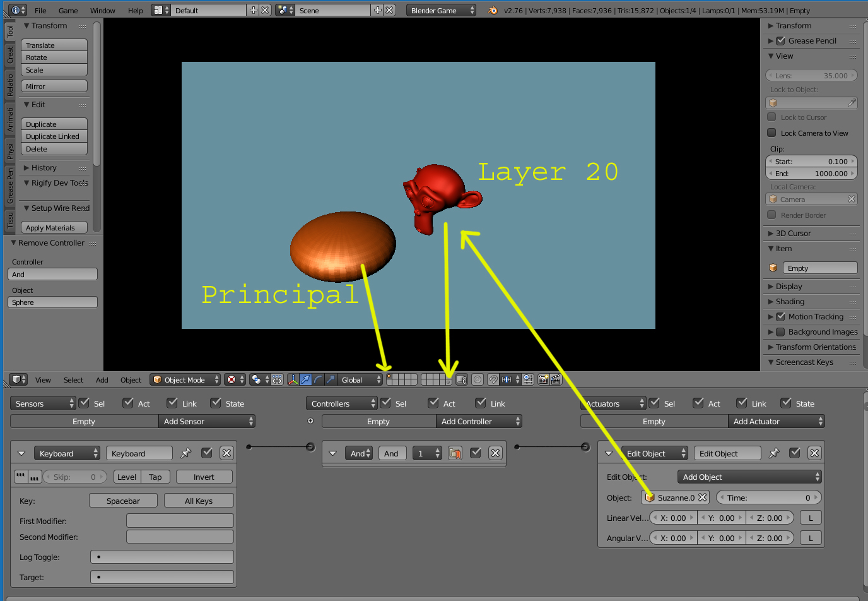The width and height of the screenshot is (868, 601).
Task: Pin the Keyboard sensor
Action: pos(185,453)
